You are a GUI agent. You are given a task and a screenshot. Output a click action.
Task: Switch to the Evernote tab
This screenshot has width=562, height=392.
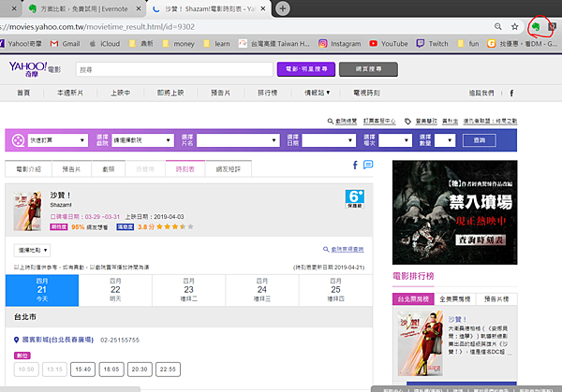83,8
